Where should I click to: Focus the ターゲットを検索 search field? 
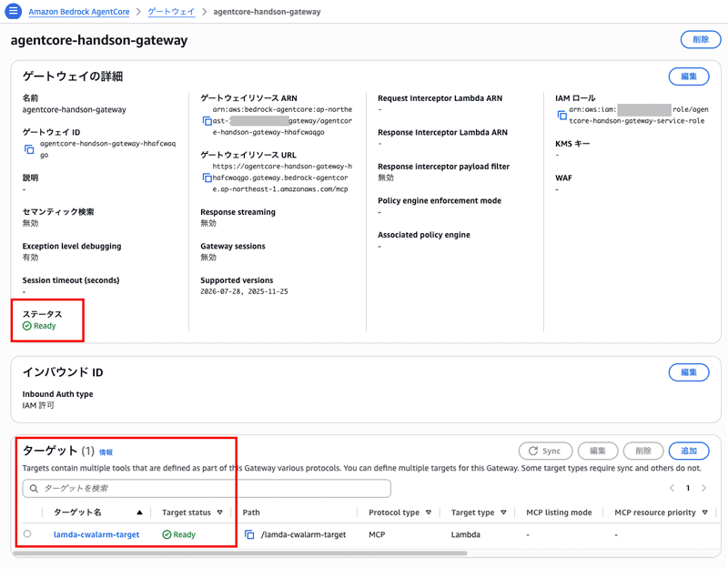click(207, 489)
